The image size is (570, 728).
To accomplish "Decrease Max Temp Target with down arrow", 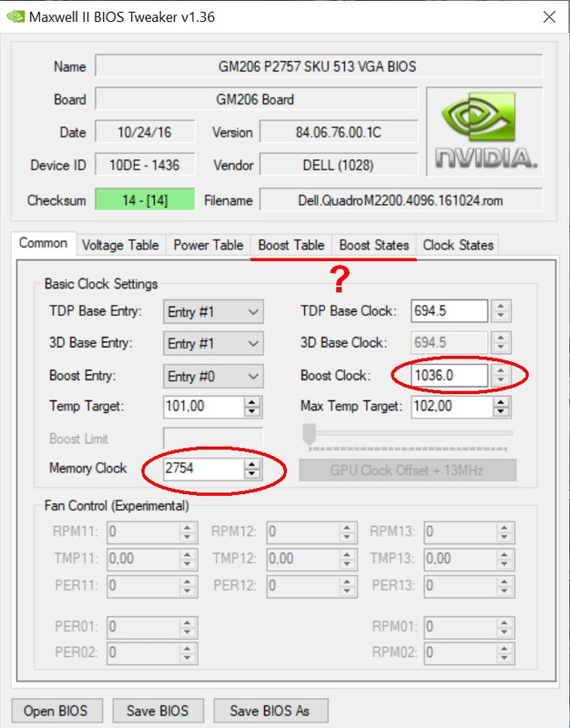I will 501,411.
